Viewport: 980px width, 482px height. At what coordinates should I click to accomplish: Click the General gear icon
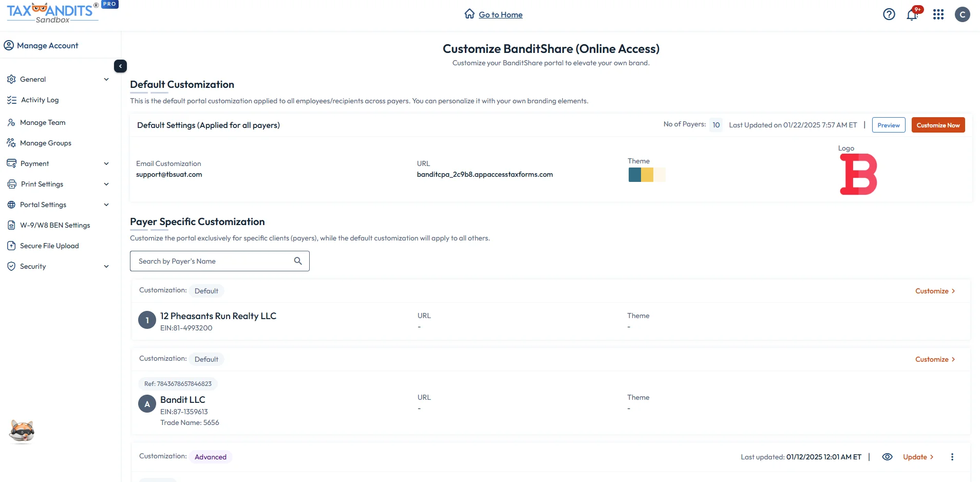[x=11, y=79]
